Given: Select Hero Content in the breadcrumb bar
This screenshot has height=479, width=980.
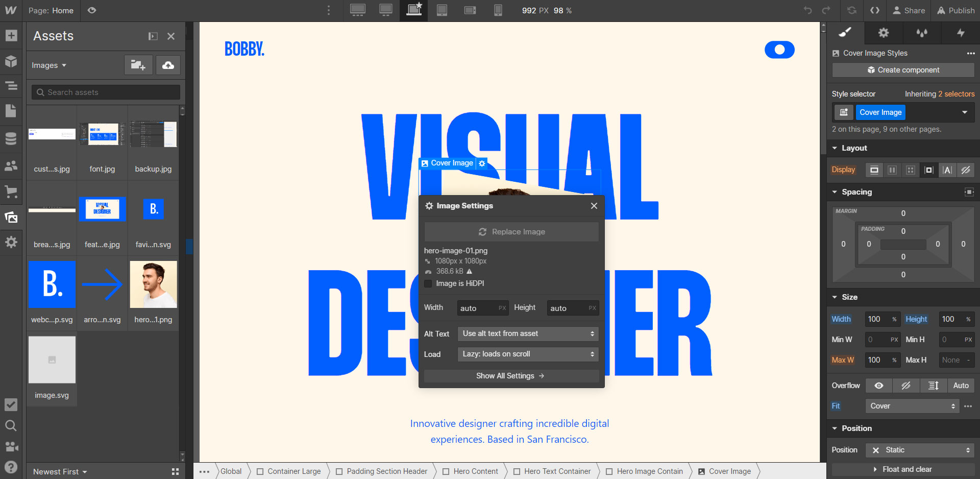Looking at the screenshot, I should (476, 471).
